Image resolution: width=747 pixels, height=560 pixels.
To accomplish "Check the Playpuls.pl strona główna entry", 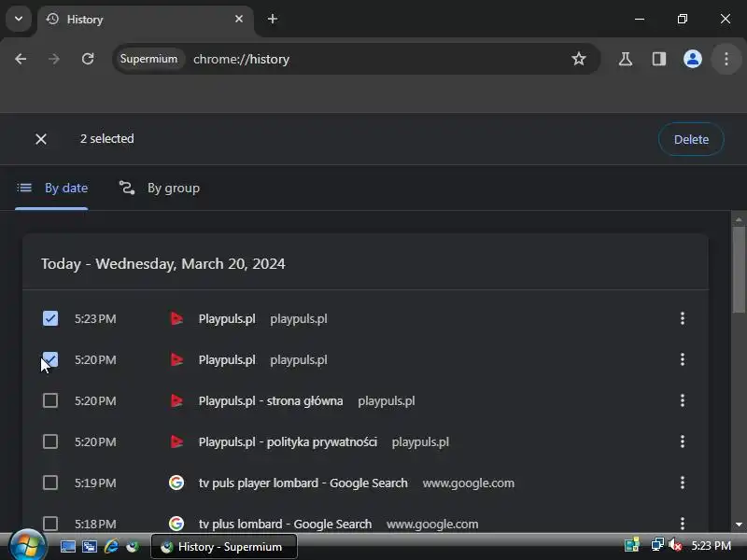I will click(x=50, y=400).
